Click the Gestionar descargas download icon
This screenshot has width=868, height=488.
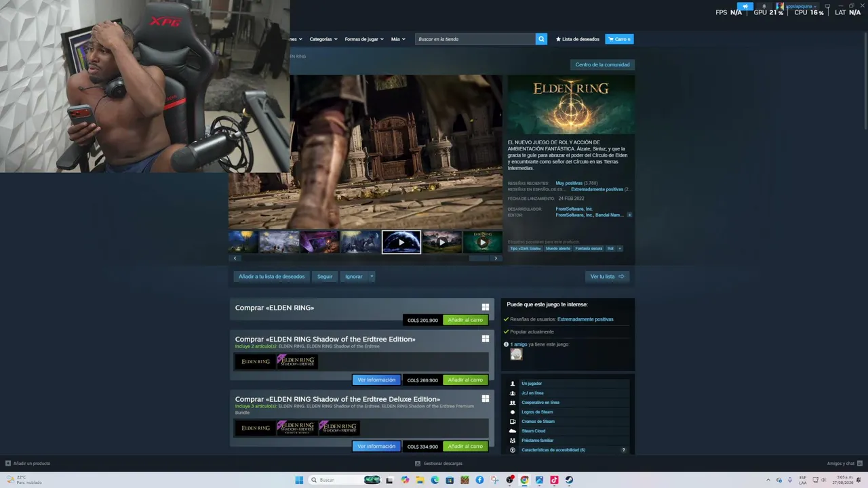(418, 464)
